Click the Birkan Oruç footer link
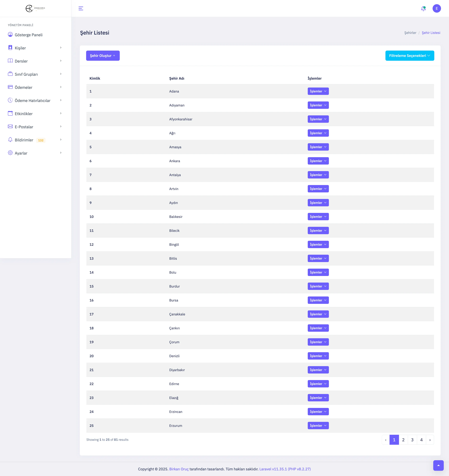Screen dimensions: 449x476 pos(179,469)
